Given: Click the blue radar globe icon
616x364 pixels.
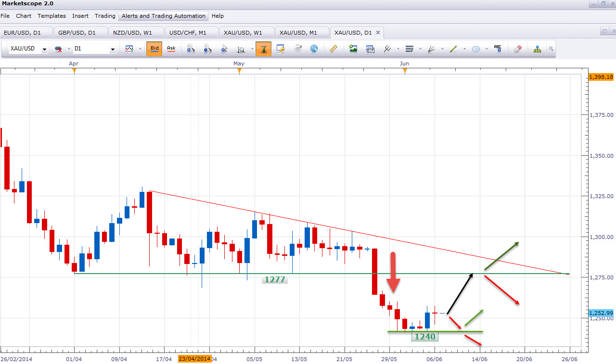Looking at the screenshot, I should [x=314, y=49].
